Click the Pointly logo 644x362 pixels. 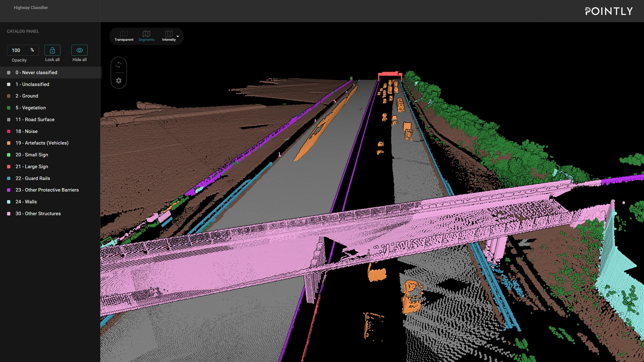(x=609, y=11)
